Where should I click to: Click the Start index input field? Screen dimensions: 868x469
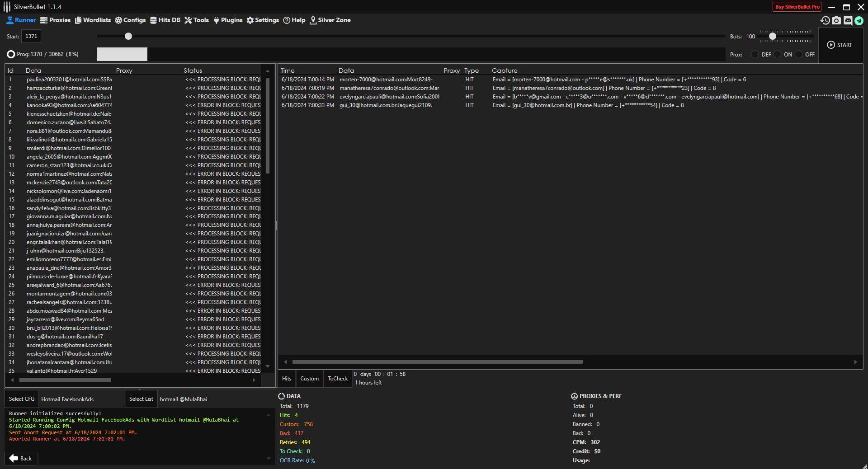coord(31,36)
